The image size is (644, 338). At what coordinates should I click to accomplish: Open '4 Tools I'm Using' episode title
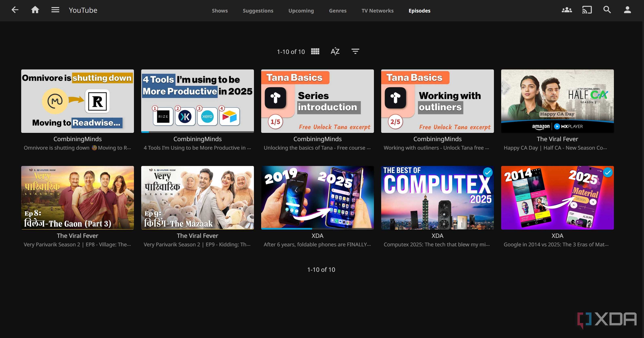pos(198,148)
